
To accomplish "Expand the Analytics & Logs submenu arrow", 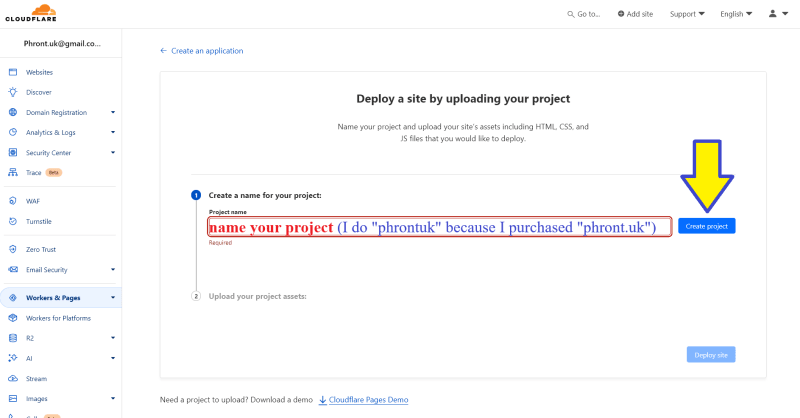I will tap(113, 132).
